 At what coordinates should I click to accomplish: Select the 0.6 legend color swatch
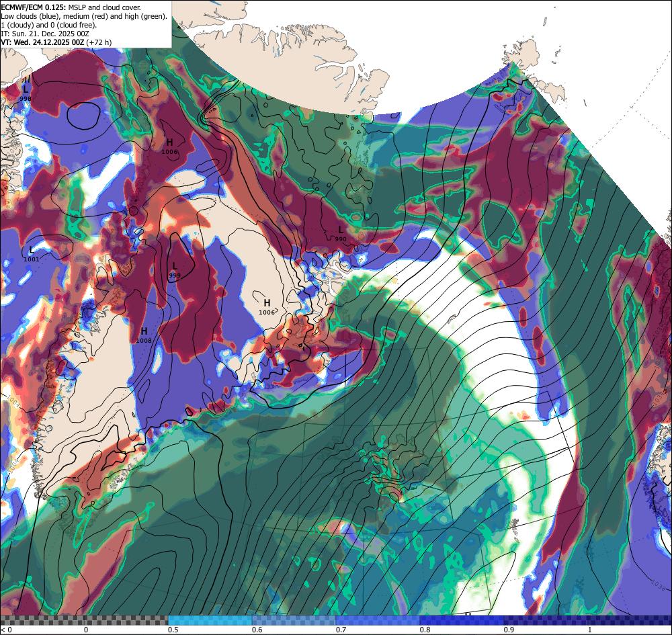click(x=294, y=620)
